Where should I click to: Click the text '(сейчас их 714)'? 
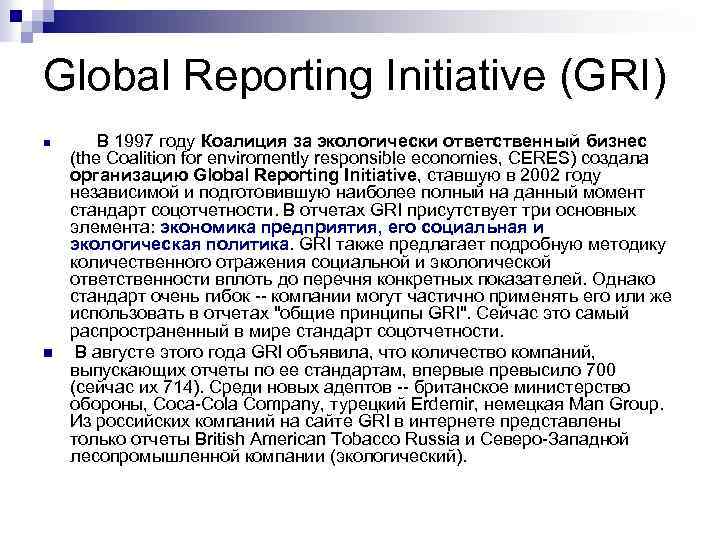pos(136,388)
